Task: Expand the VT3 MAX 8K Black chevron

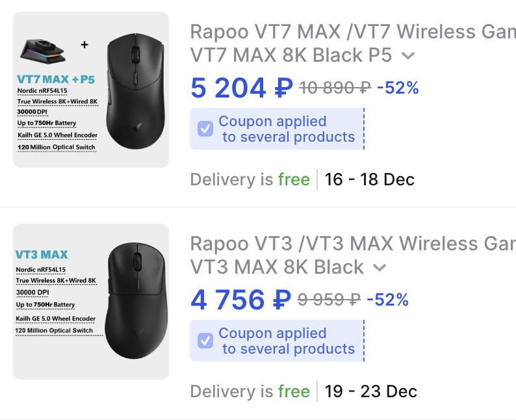Action: (380, 268)
